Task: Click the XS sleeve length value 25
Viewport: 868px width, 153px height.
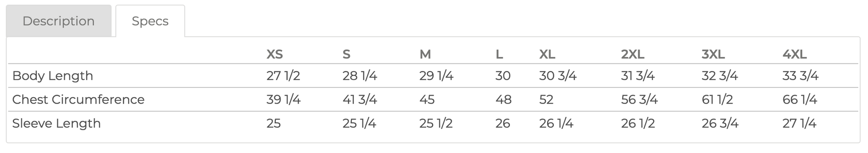Action: pyautogui.click(x=273, y=123)
